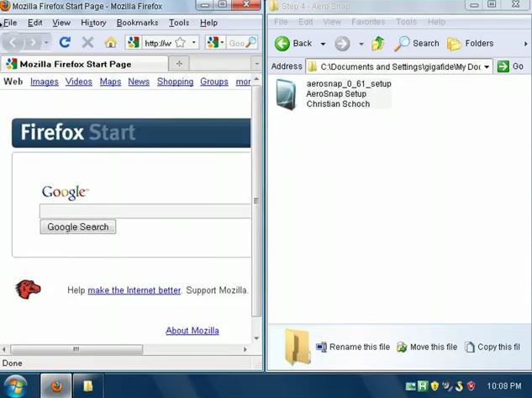
Task: Open Explorer File menu
Action: pos(281,22)
